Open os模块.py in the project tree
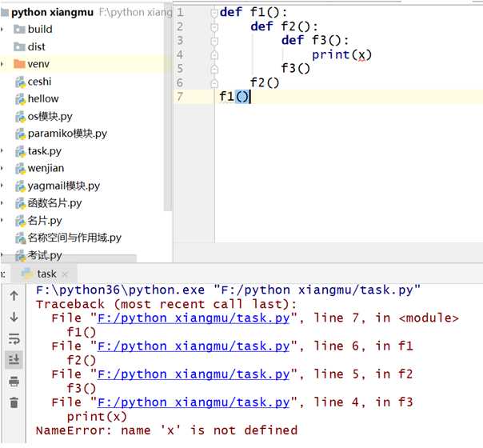The height and width of the screenshot is (448, 483). pyautogui.click(x=50, y=117)
